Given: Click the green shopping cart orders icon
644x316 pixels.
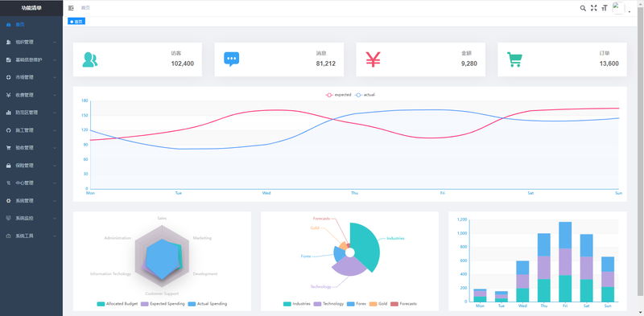Looking at the screenshot, I should click(514, 60).
